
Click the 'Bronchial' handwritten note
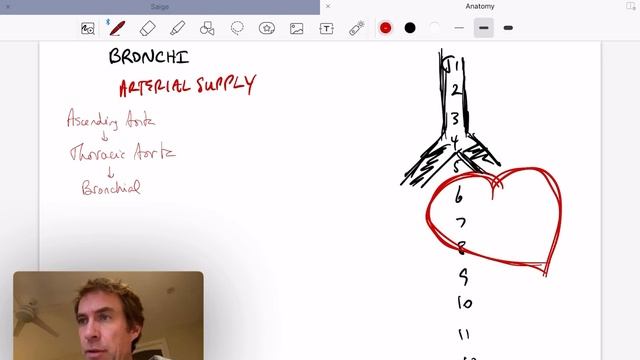point(111,187)
